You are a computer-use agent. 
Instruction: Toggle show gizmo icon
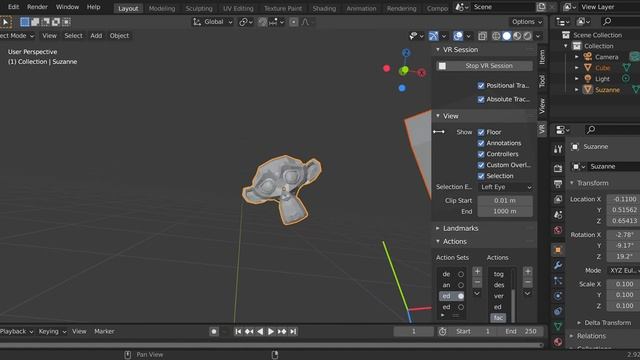pyautogui.click(x=434, y=36)
